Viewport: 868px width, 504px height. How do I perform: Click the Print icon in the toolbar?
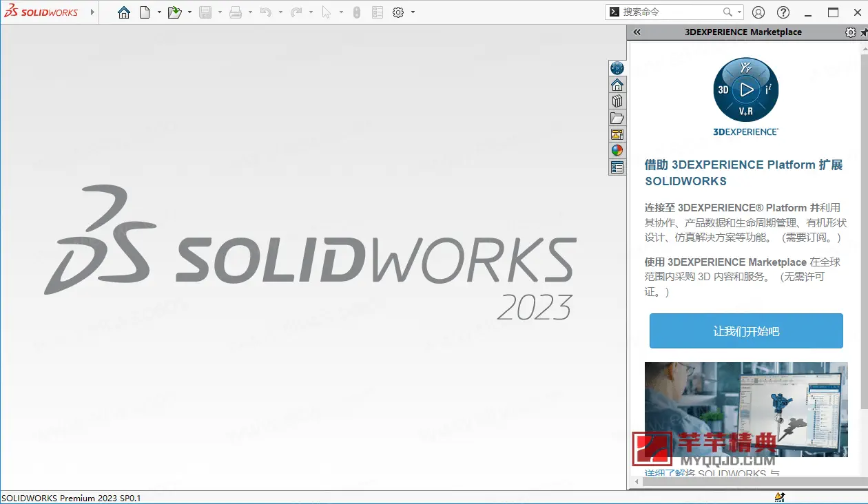(236, 12)
